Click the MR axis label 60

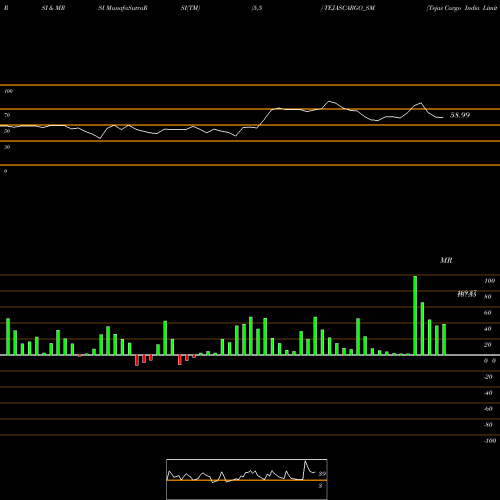pos(487,313)
